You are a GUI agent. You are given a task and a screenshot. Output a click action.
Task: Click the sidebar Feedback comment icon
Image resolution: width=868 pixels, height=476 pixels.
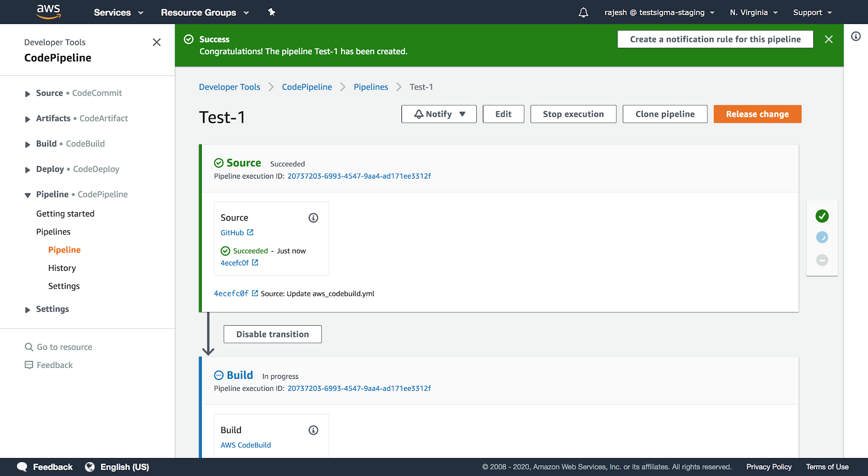click(x=29, y=365)
